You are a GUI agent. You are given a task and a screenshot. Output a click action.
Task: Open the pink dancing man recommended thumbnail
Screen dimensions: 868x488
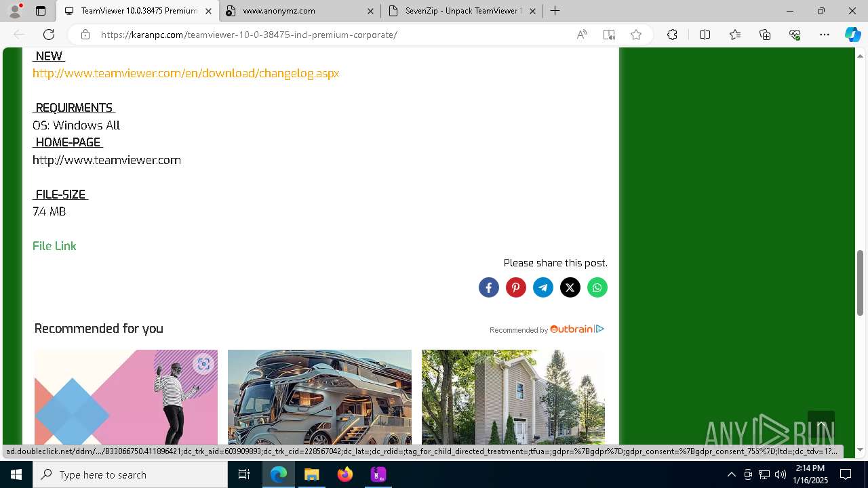[126, 396]
